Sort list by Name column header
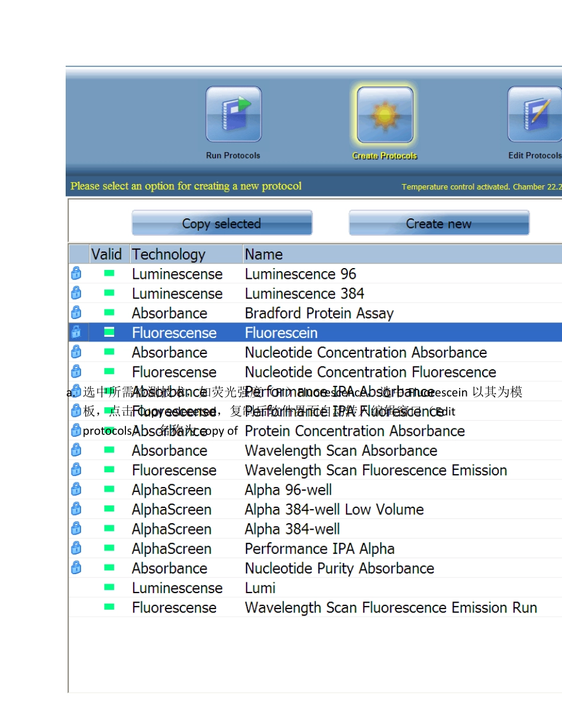562x728 pixels. pyautogui.click(x=264, y=255)
